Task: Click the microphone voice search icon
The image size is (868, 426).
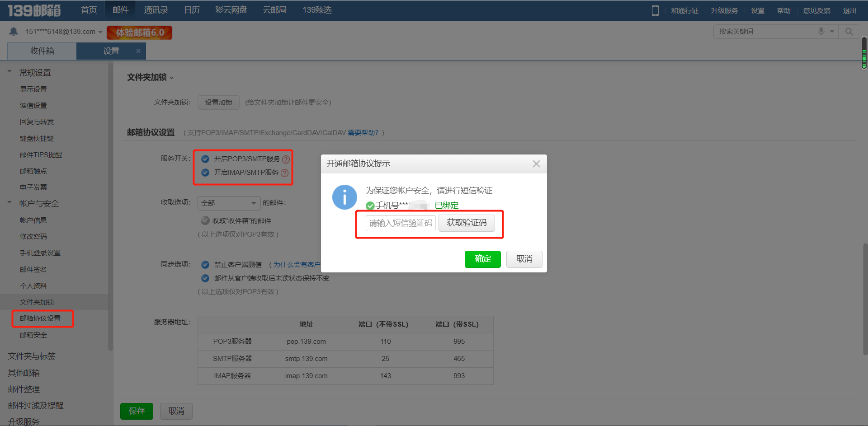Action: 821,31
